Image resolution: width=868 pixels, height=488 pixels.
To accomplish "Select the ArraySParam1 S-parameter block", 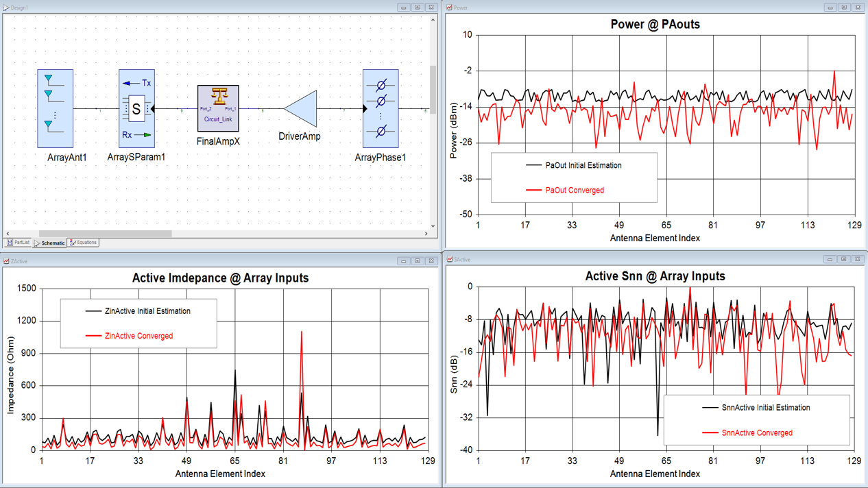I will click(136, 108).
